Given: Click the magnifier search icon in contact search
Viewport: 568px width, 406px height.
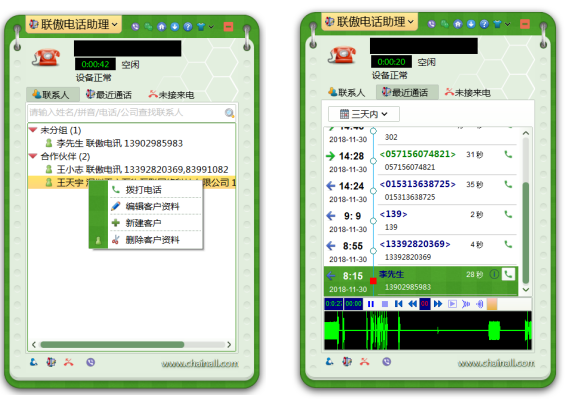Looking at the screenshot, I should pos(229,113).
